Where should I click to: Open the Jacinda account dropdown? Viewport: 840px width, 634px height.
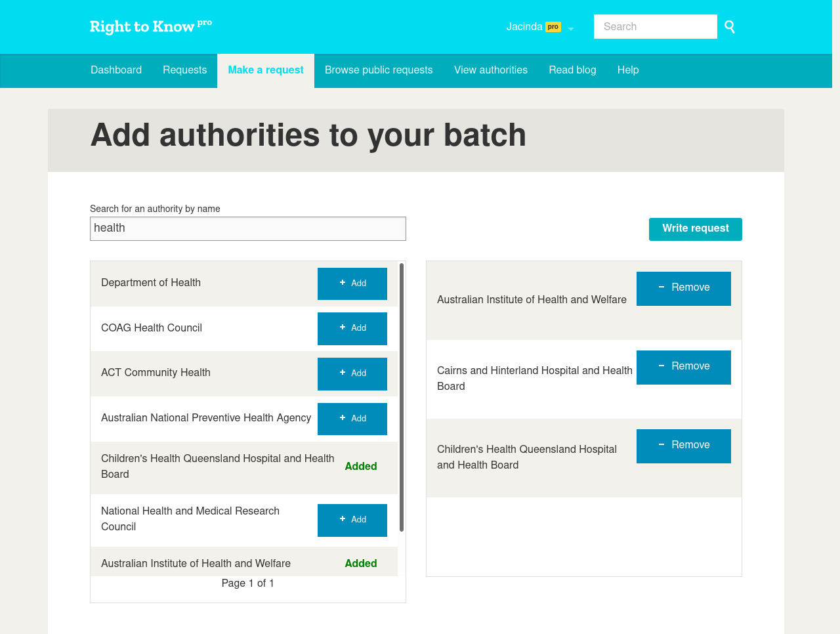pos(539,27)
